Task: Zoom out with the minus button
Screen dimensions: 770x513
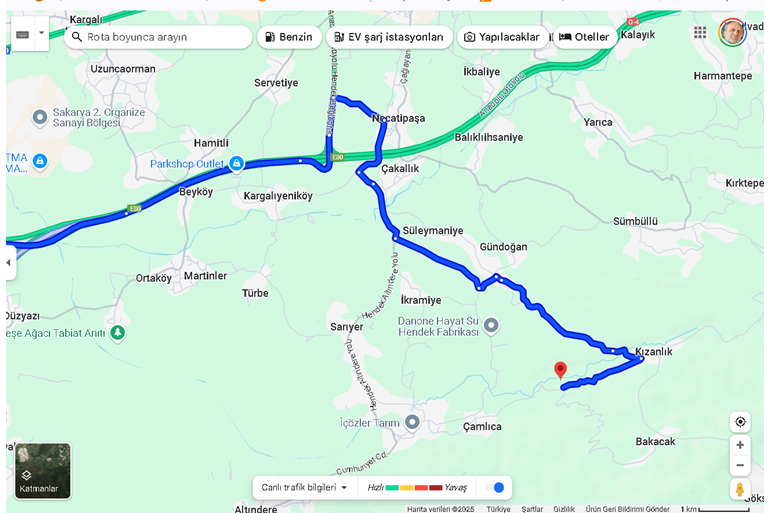Action: point(740,465)
